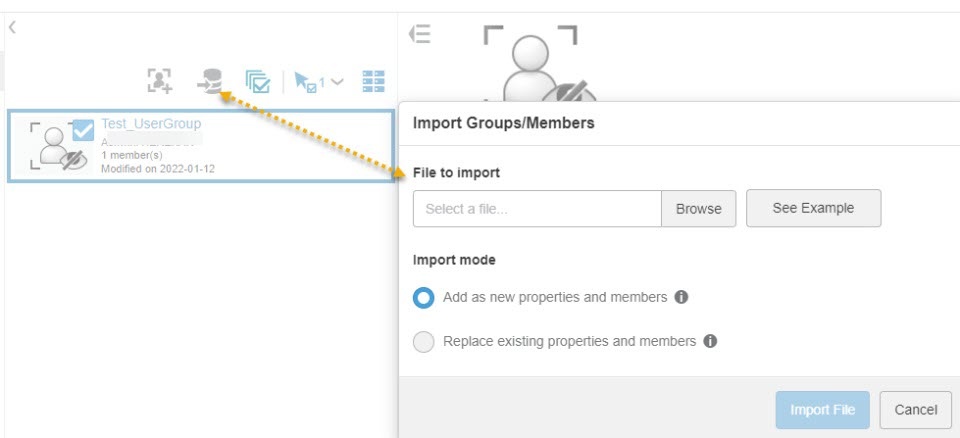The image size is (960, 438).
Task: Click Browse to choose a file
Action: (x=698, y=209)
